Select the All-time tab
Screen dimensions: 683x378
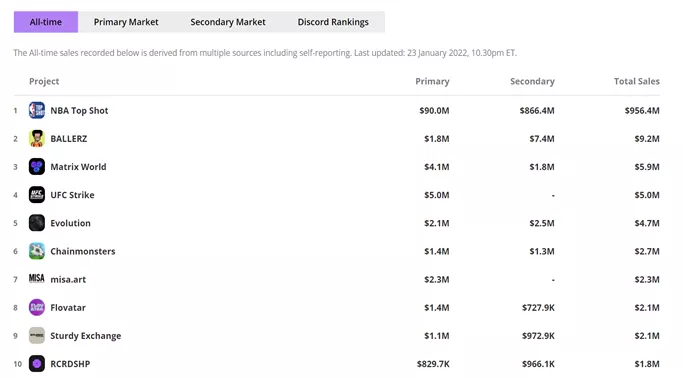coord(46,22)
